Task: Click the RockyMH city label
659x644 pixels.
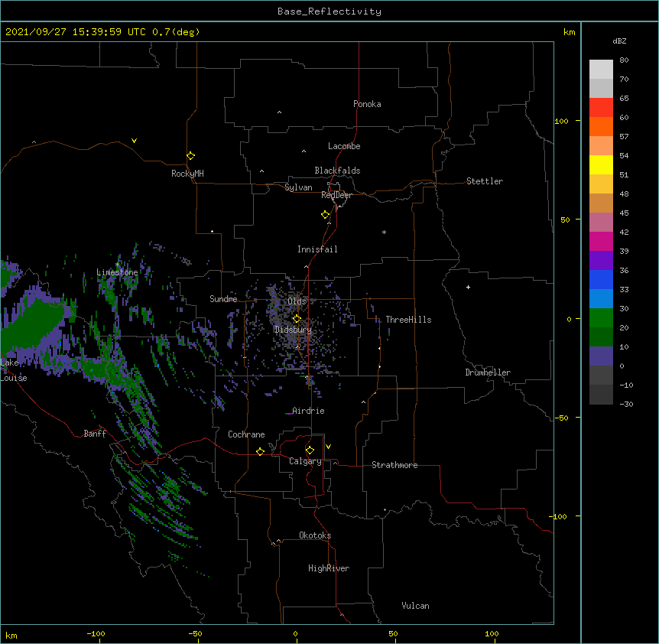Action: point(187,174)
